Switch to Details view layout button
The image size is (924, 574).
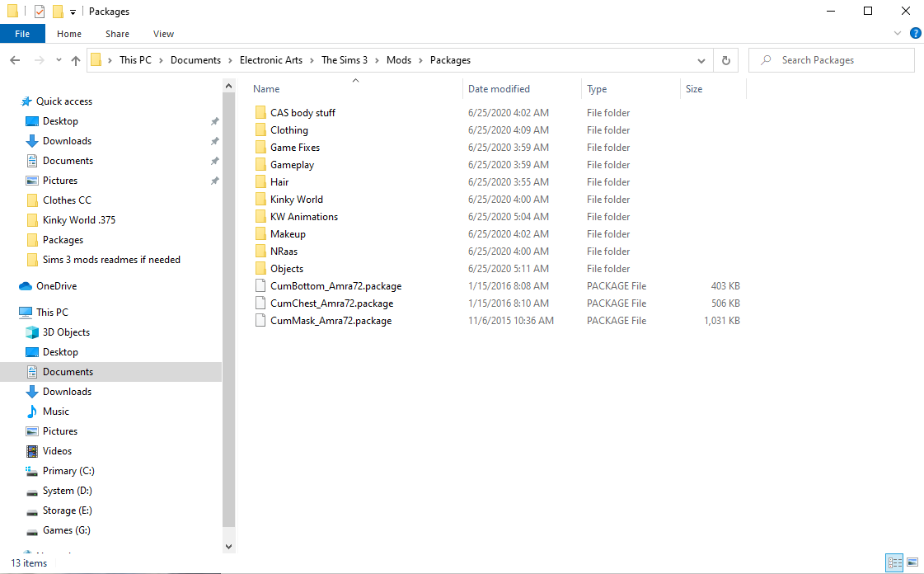click(x=894, y=562)
